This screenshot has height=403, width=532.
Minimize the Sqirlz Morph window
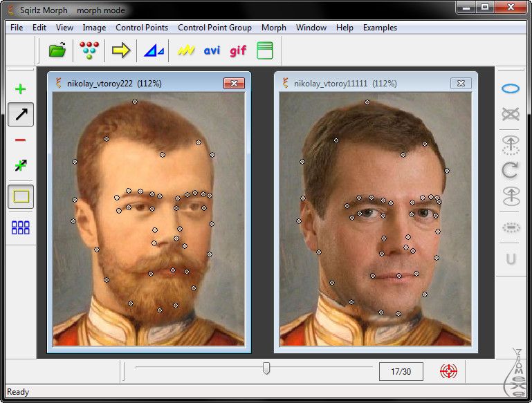tap(466, 7)
